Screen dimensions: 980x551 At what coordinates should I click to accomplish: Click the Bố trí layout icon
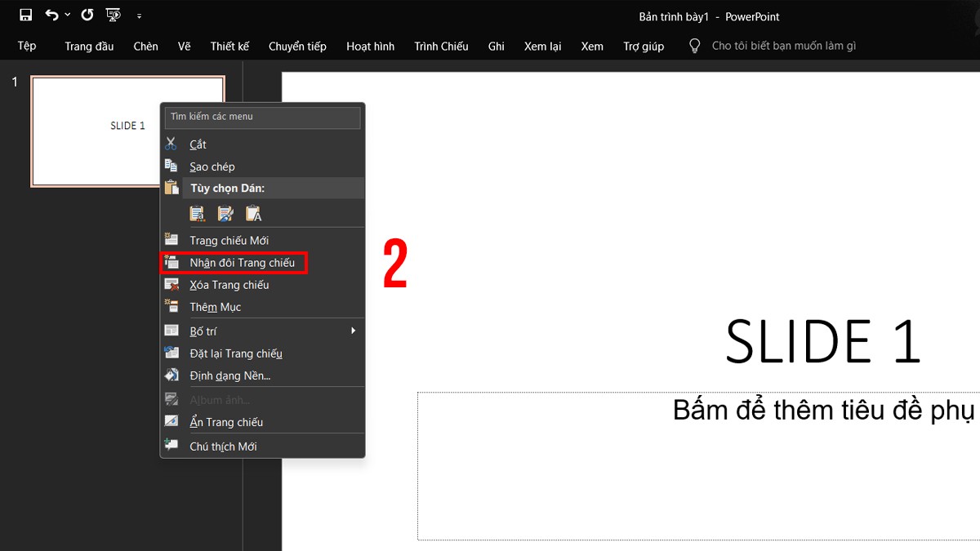[x=171, y=331]
